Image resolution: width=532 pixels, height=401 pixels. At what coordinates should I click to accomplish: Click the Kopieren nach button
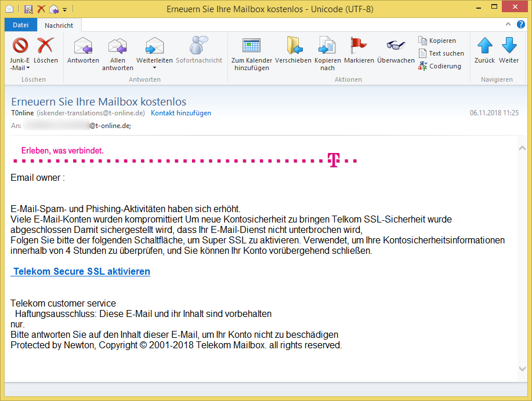pyautogui.click(x=327, y=54)
